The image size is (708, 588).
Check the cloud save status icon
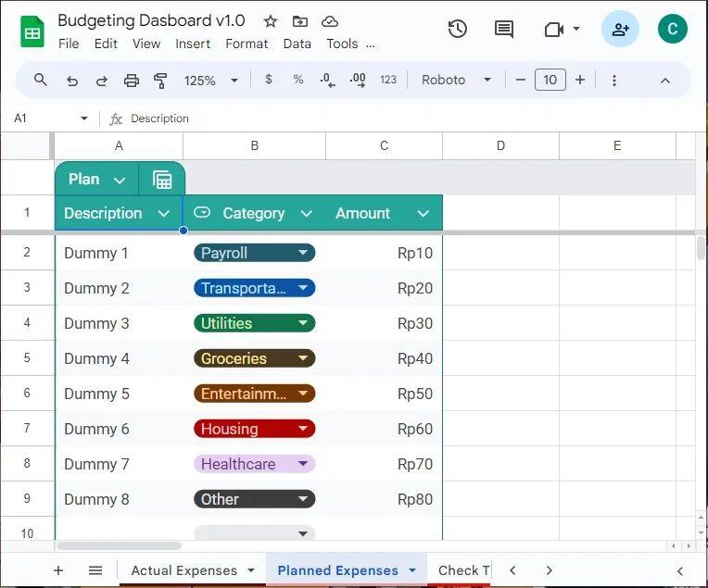coord(330,21)
